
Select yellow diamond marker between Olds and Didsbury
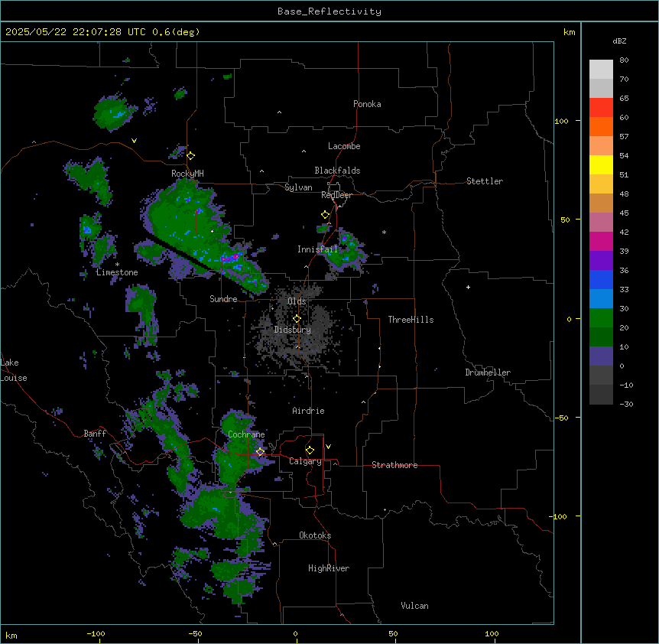tap(297, 319)
